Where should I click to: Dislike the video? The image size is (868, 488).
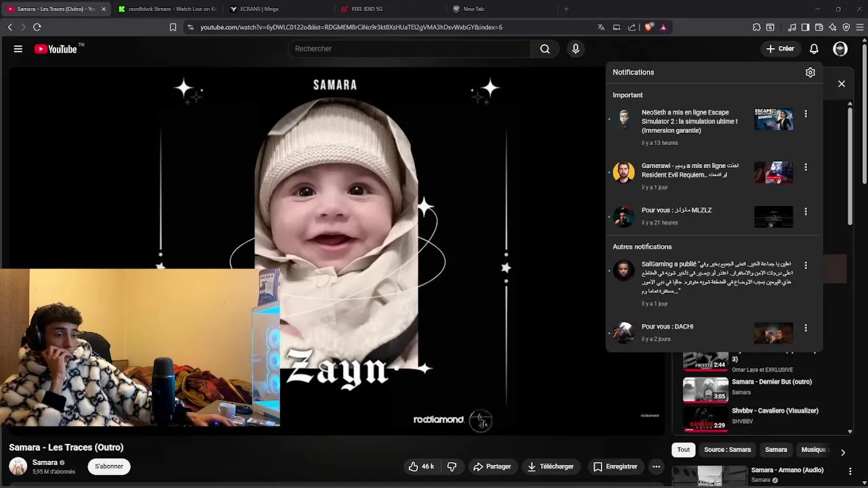[452, 466]
